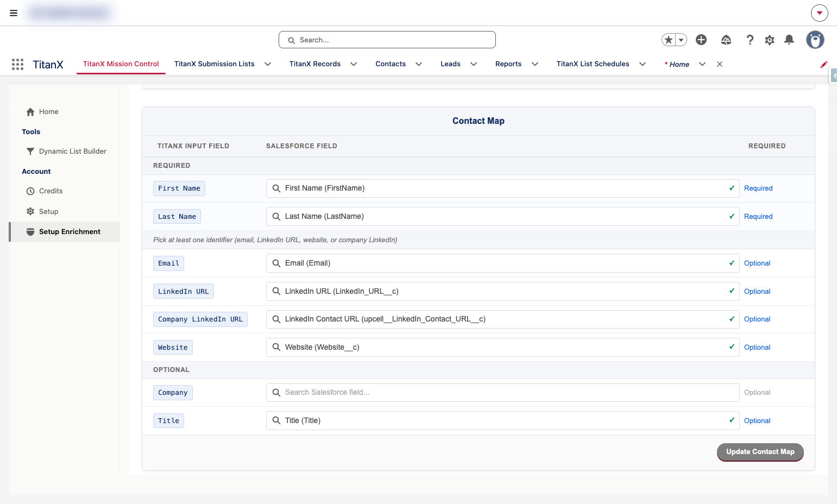837x504 pixels.
Task: Click the red dropdown circle at top right
Action: pyautogui.click(x=820, y=13)
